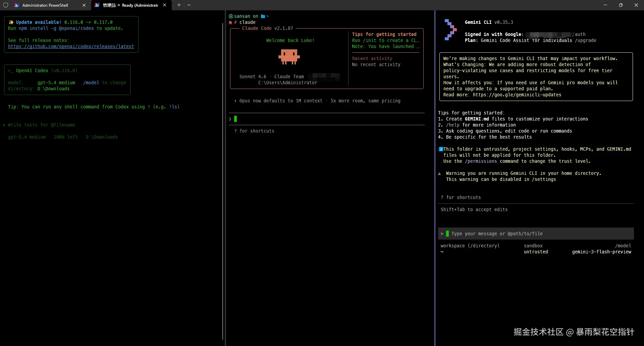Image resolution: width=644 pixels, height=346 pixels.
Task: Select the Ready (Administrator) tab
Action: click(x=131, y=5)
